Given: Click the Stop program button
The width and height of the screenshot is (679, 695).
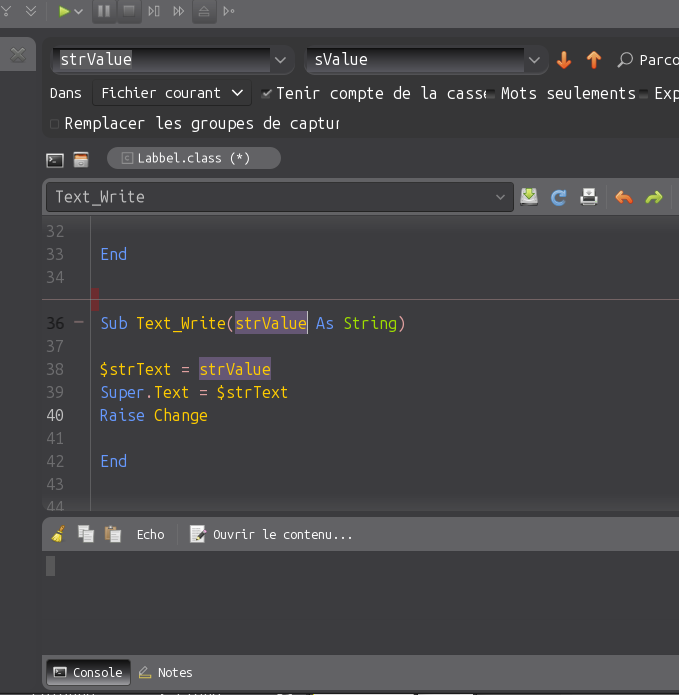Looking at the screenshot, I should (129, 11).
